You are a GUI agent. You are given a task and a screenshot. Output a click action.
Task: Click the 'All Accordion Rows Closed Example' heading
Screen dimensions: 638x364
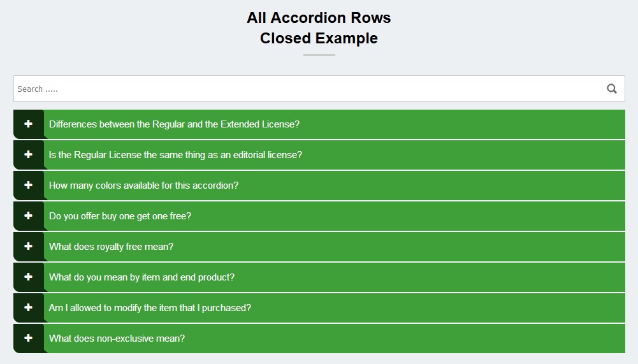(319, 27)
